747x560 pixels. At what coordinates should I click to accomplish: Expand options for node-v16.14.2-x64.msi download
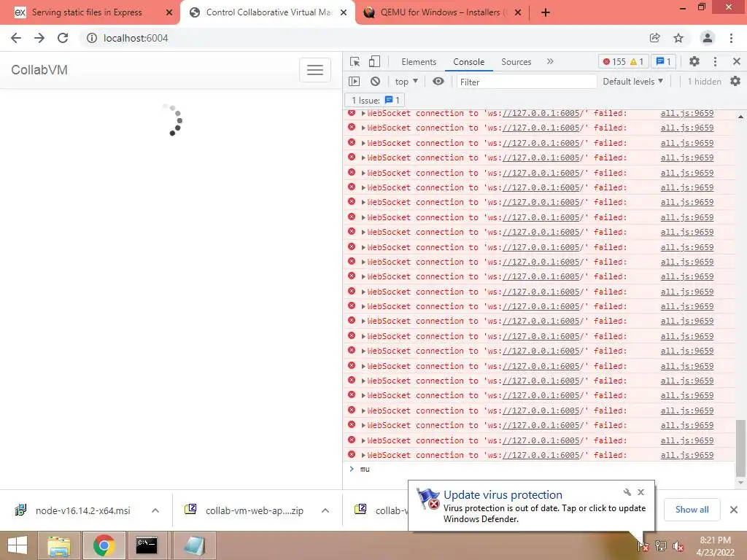[155, 510]
